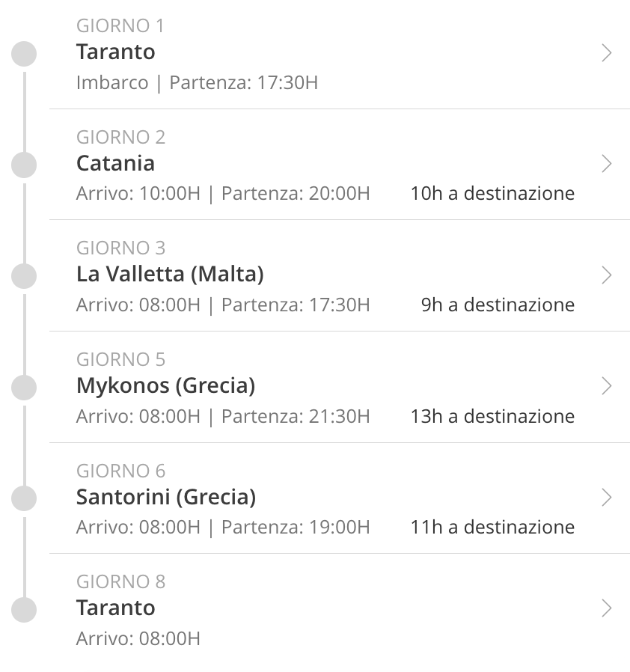This screenshot has height=672, width=630.
Task: Expand La Valletta (Malta) chevron arrow
Action: (x=606, y=275)
